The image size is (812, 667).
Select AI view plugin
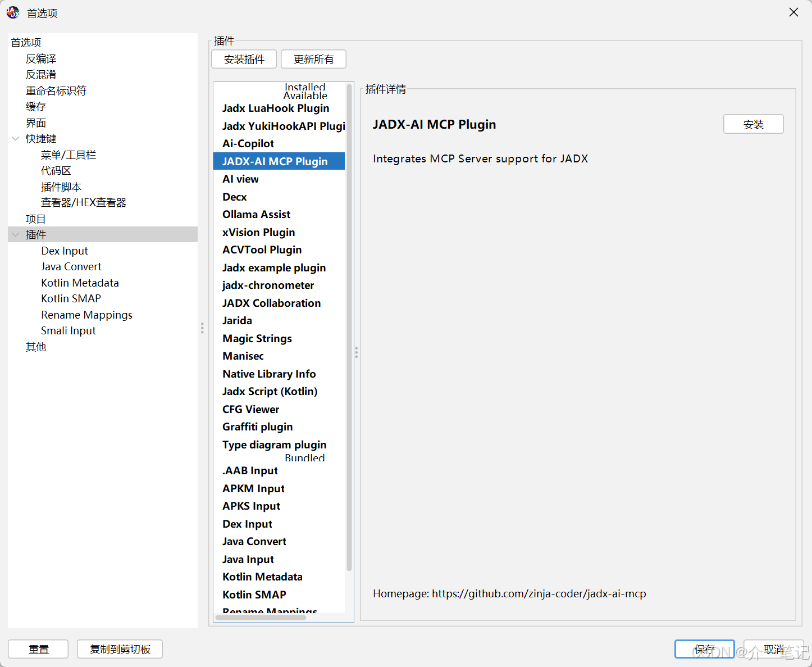(x=279, y=179)
